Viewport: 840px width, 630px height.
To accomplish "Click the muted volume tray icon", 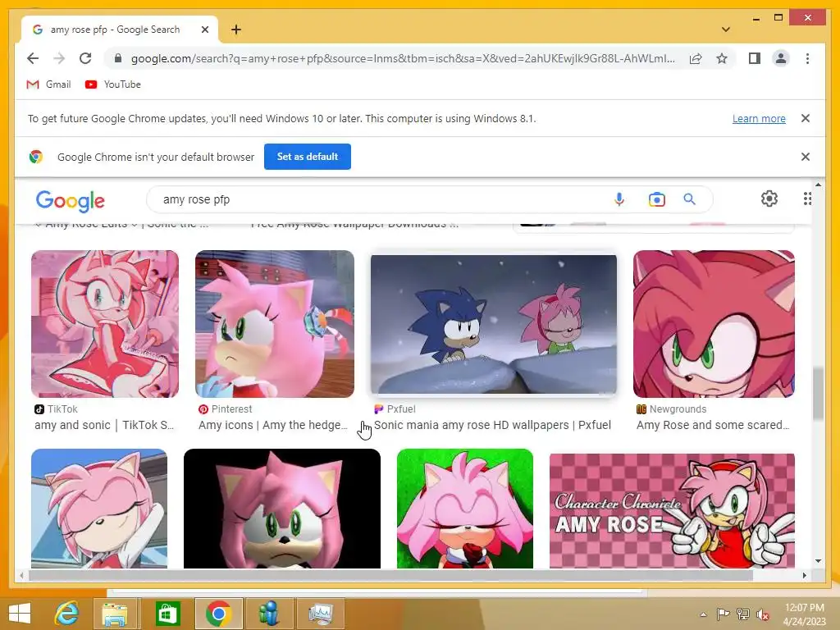I will tap(763, 614).
